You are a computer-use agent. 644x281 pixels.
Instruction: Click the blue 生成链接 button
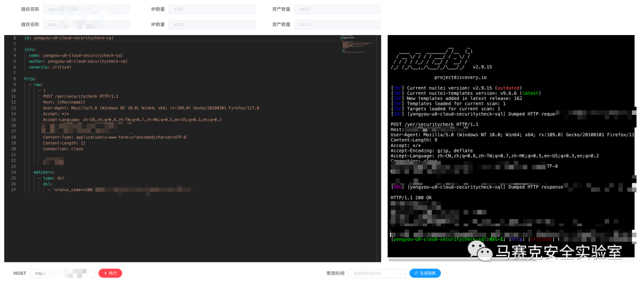point(425,273)
